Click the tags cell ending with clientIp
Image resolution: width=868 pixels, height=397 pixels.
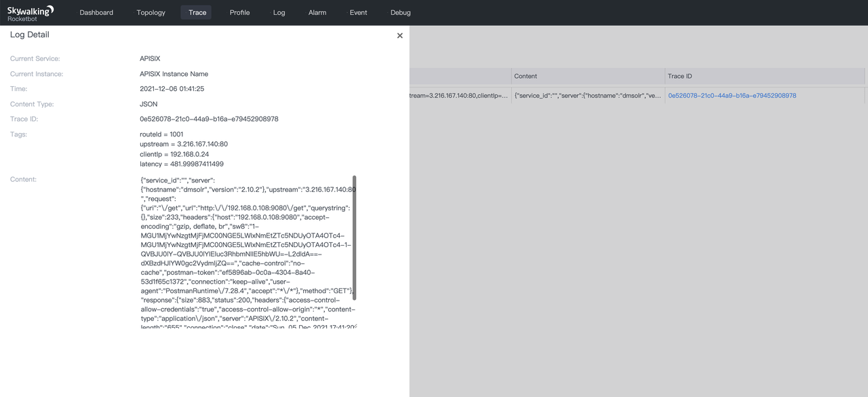459,96
